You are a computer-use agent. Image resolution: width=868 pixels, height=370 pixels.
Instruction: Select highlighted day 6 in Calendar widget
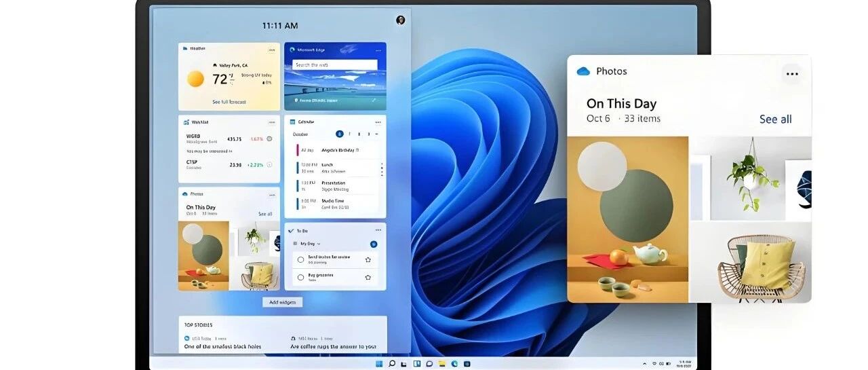pos(340,134)
